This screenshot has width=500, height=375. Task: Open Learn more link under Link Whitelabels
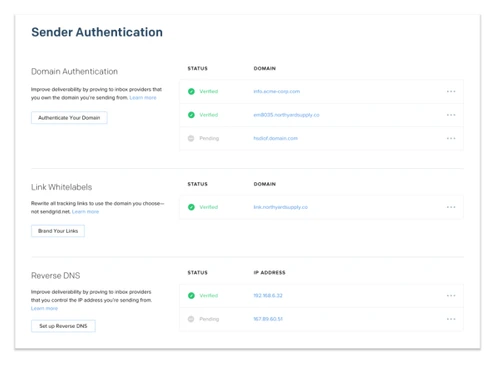tap(85, 212)
